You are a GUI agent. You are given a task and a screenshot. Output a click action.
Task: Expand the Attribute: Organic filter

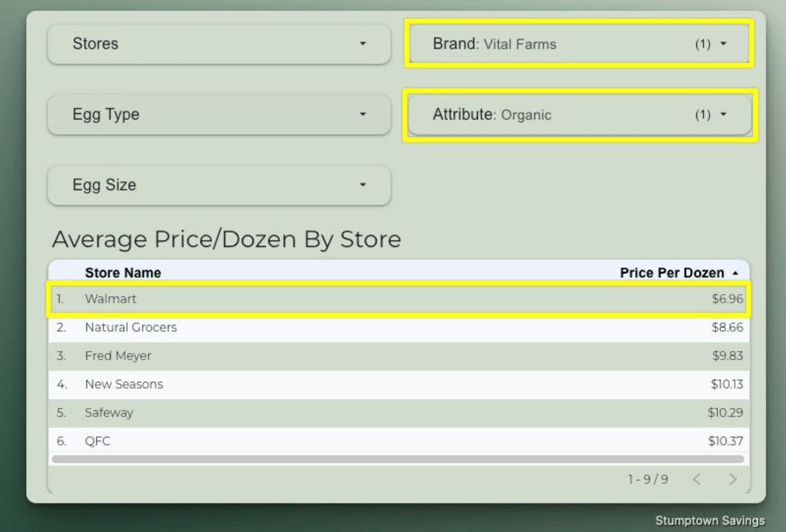point(579,115)
